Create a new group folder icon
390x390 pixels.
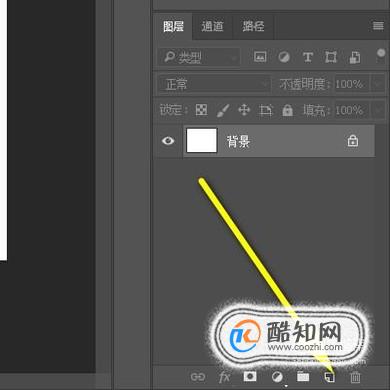(x=303, y=377)
